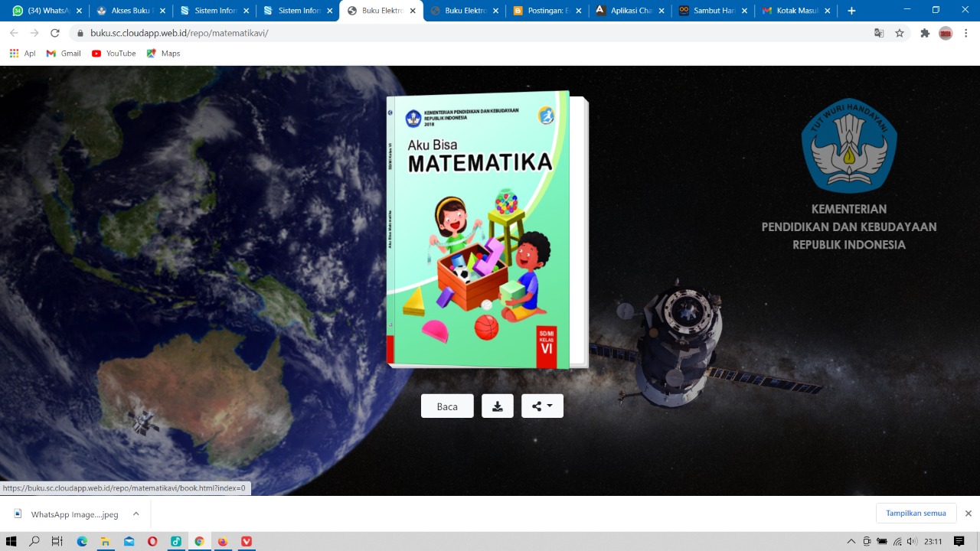This screenshot has width=980, height=551.
Task: Open the share dropdown below the book
Action: pos(542,406)
